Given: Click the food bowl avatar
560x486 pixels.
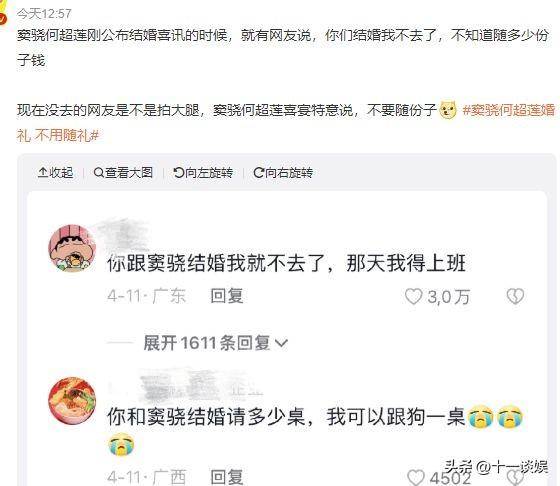Looking at the screenshot, I should click(x=73, y=401).
